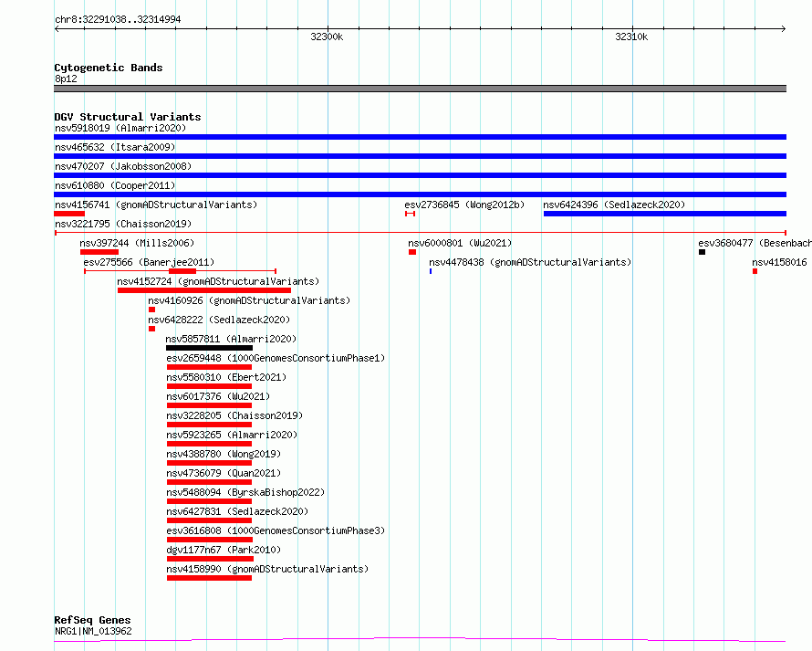The image size is (812, 651).
Task: Click esv3680477 (Besenbach) label
Action: click(755, 243)
